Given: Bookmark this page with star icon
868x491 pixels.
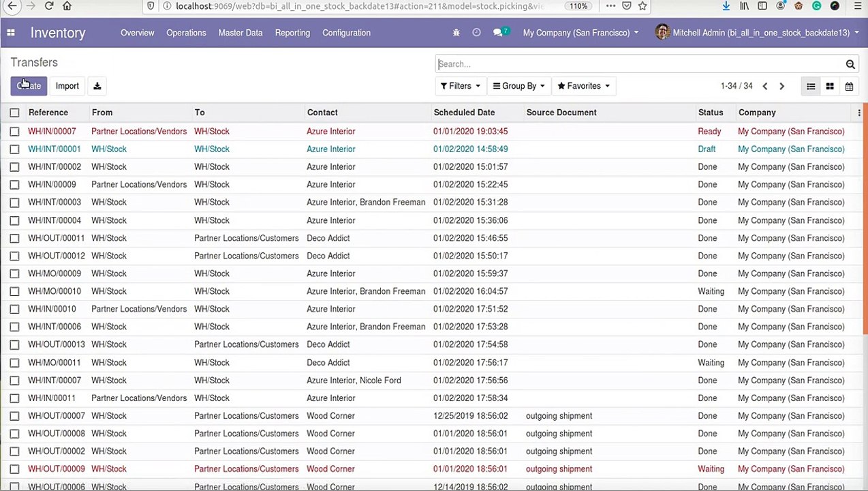Looking at the screenshot, I should coord(642,6).
